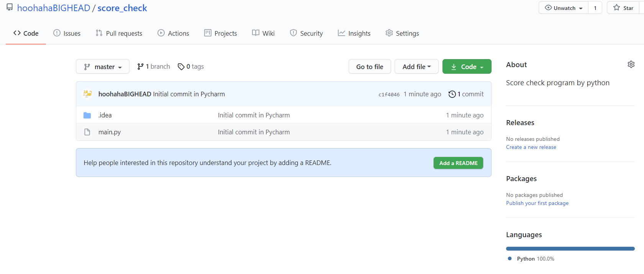Switch to the Code tab
This screenshot has width=644, height=274.
26,33
